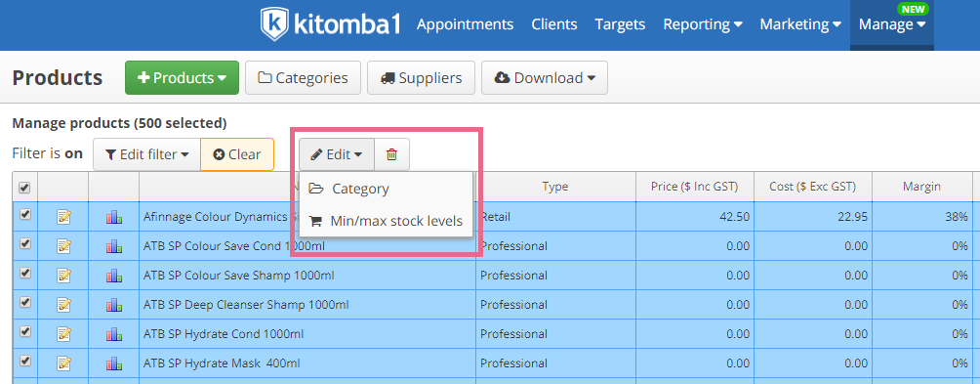Go to Appointments in the top navigation
This screenshot has height=384, width=980.
pos(465,24)
